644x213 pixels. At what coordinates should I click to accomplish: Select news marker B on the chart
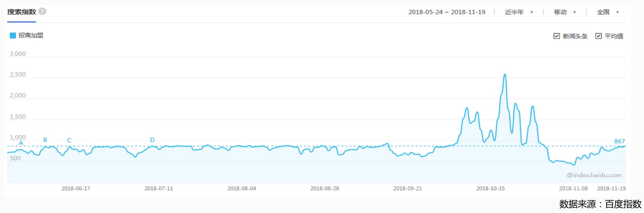click(x=45, y=140)
